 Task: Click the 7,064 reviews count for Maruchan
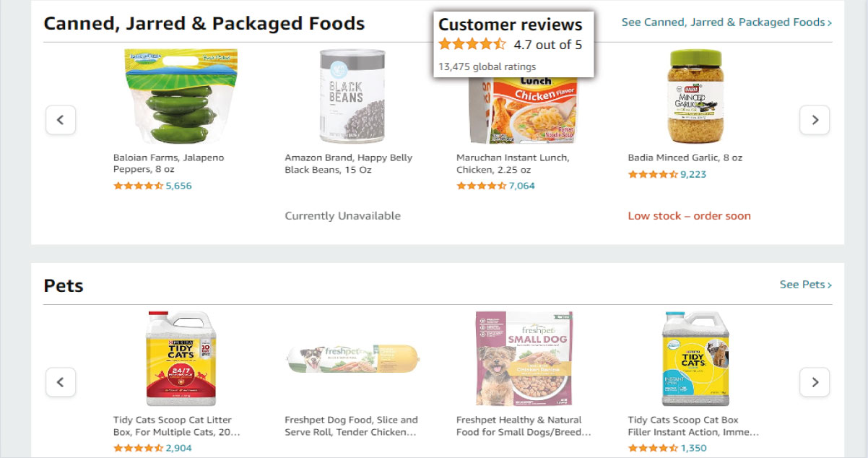pos(520,186)
